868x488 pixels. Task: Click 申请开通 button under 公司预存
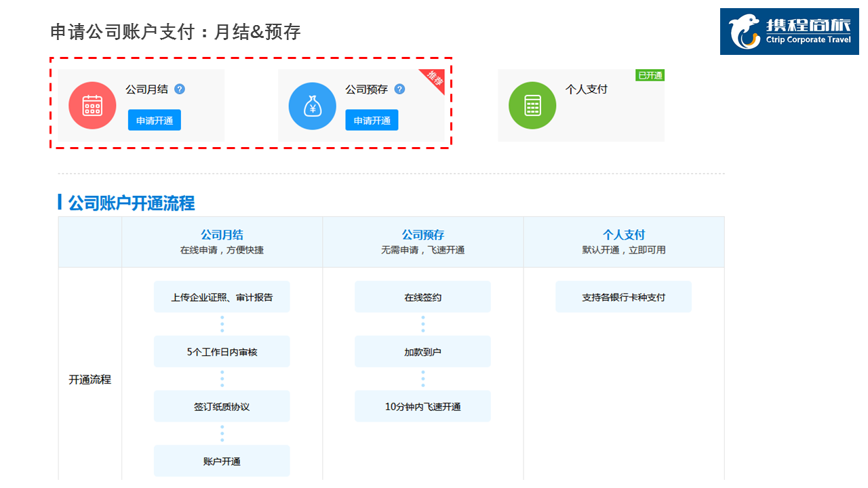click(372, 121)
